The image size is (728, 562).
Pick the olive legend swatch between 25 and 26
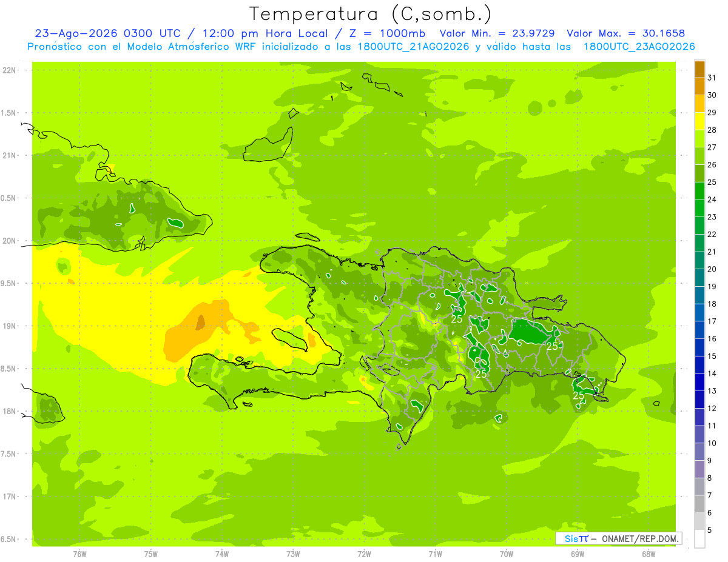699,174
